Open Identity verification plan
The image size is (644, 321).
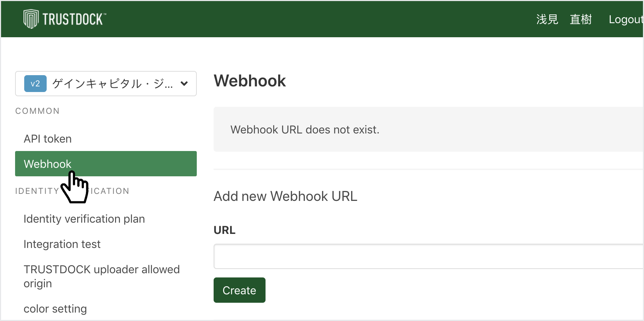click(x=84, y=219)
